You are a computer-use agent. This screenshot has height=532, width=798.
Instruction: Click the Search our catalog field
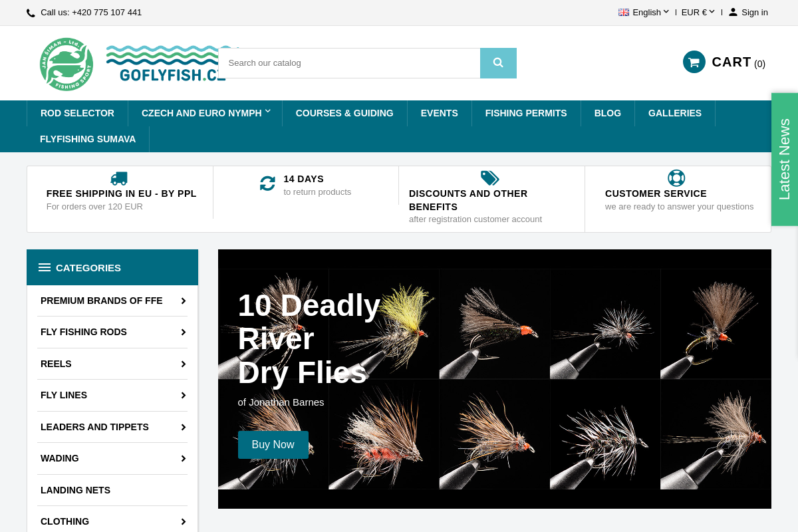click(349, 63)
